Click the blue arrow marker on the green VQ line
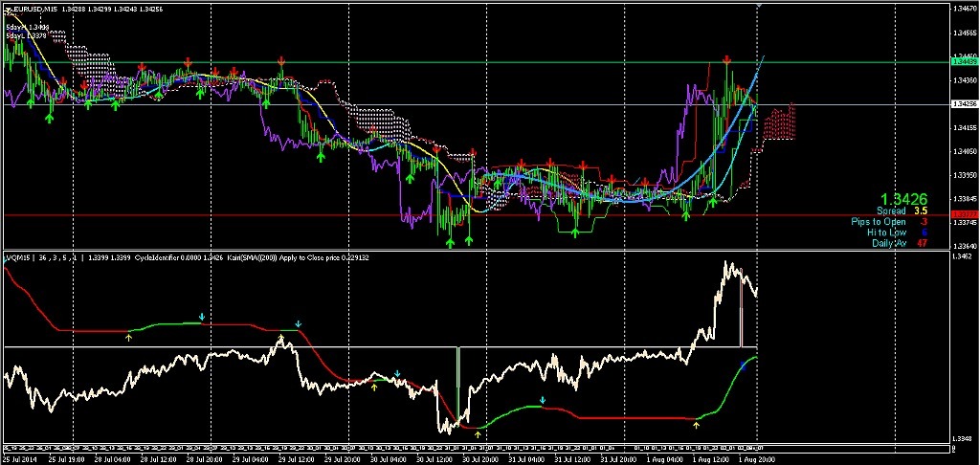Viewport: 980px width, 465px height. [743, 365]
